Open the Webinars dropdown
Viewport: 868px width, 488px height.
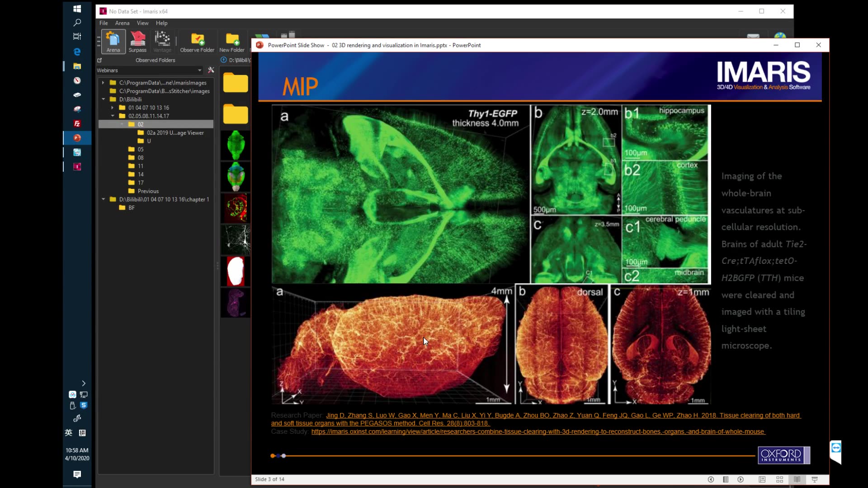pos(199,70)
